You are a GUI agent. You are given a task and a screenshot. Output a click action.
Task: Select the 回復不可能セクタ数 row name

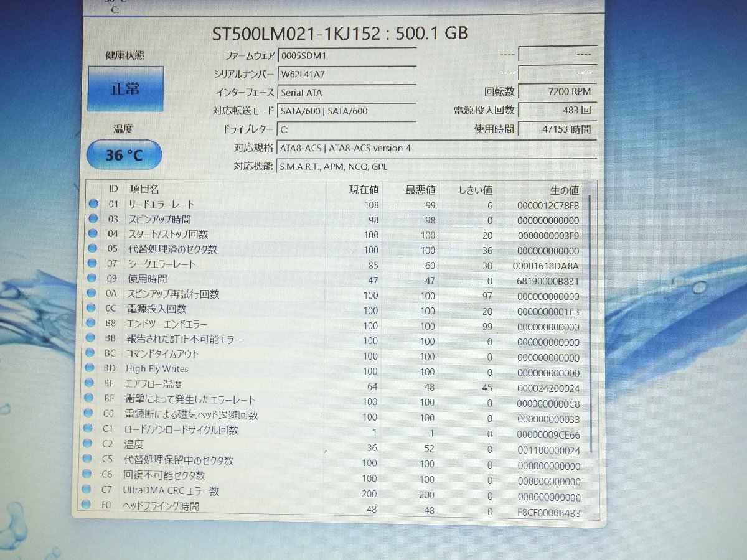point(164,475)
